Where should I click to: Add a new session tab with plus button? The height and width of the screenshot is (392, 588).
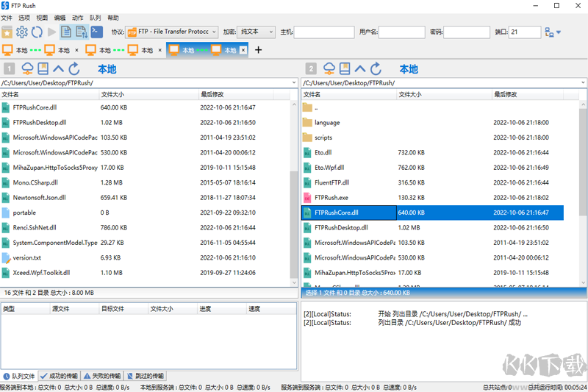point(259,50)
